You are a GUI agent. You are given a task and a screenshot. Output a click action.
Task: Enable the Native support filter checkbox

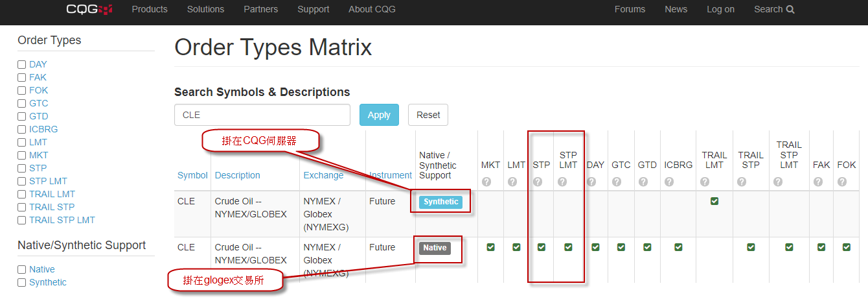[x=21, y=270]
